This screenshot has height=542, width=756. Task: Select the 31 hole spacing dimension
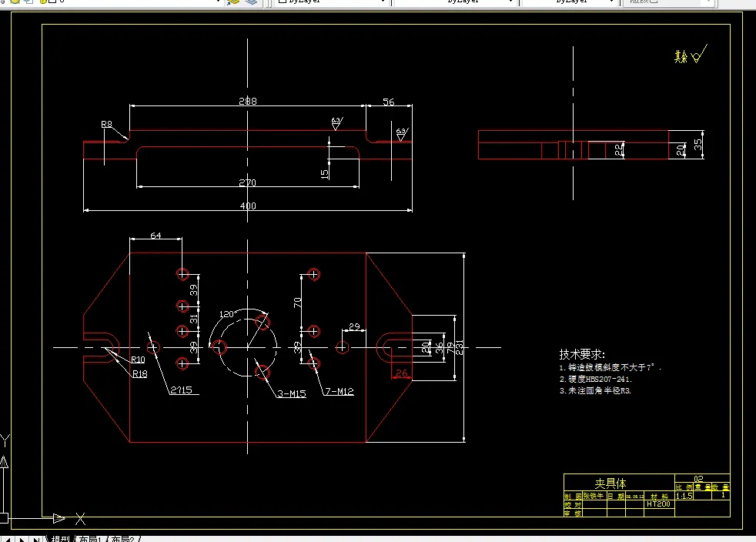pyautogui.click(x=193, y=319)
